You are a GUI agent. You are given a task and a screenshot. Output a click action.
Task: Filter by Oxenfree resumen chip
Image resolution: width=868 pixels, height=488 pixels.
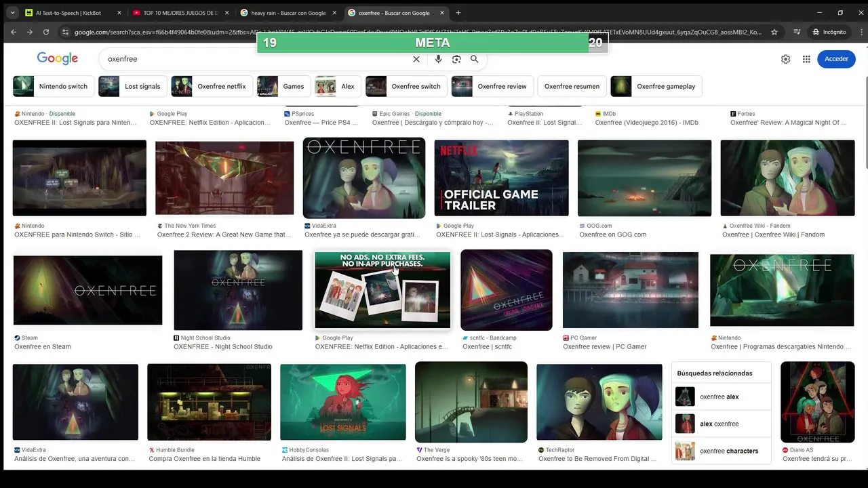[x=572, y=86]
